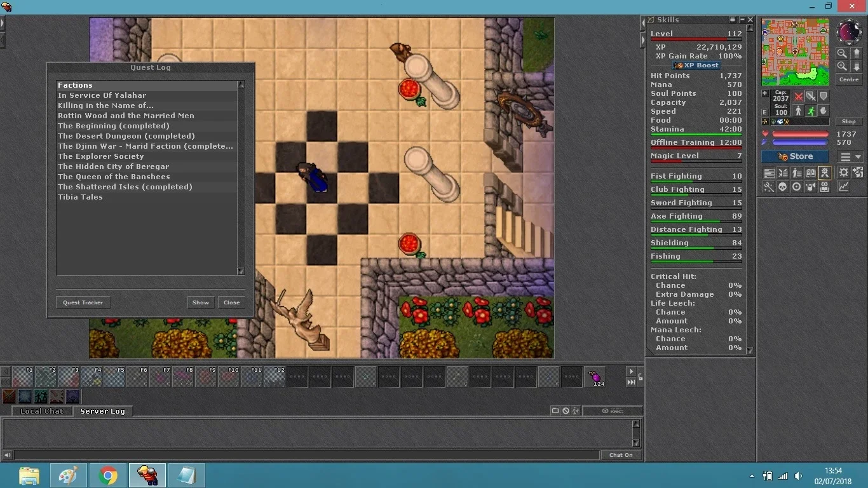Click the XP Boost button
Image resolution: width=868 pixels, height=488 pixels.
click(696, 65)
